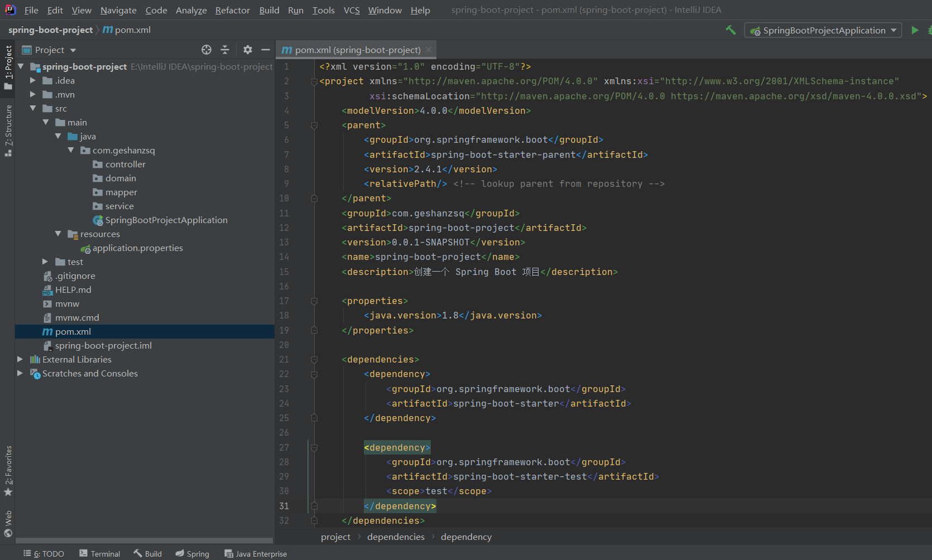Fold the properties tag at line 17
Image resolution: width=932 pixels, height=560 pixels.
[314, 301]
